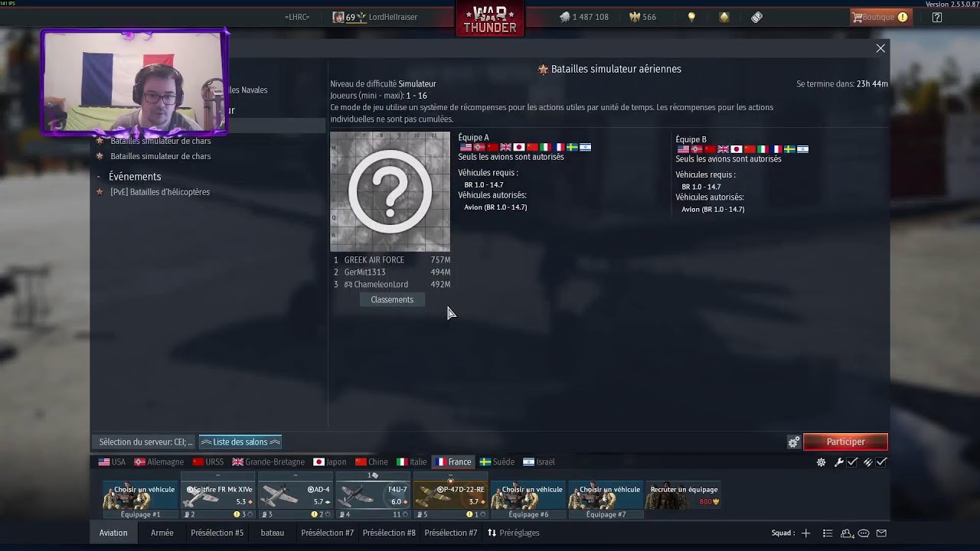This screenshot has width=980, height=551.
Task: Click the Silver Lions balance icon
Action: pyautogui.click(x=565, y=17)
